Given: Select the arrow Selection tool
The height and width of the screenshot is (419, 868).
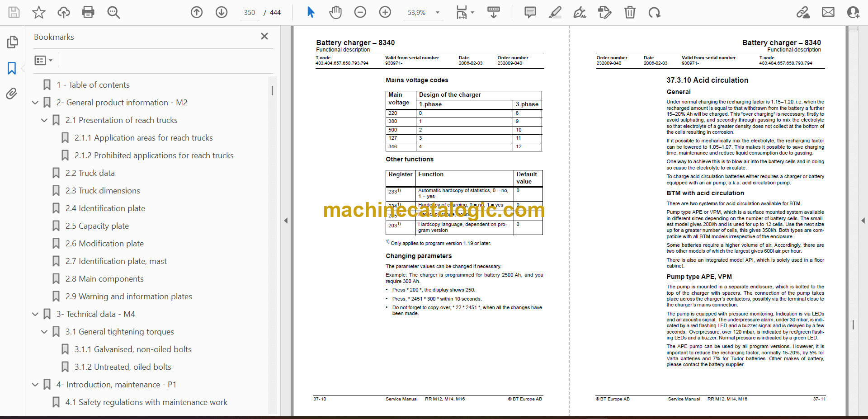Looking at the screenshot, I should pos(311,12).
